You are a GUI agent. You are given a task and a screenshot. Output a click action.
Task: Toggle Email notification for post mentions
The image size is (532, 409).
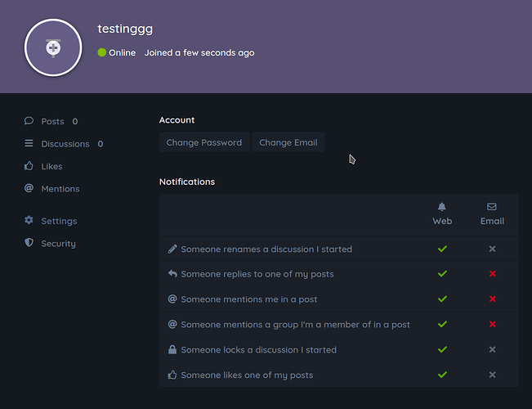point(492,299)
